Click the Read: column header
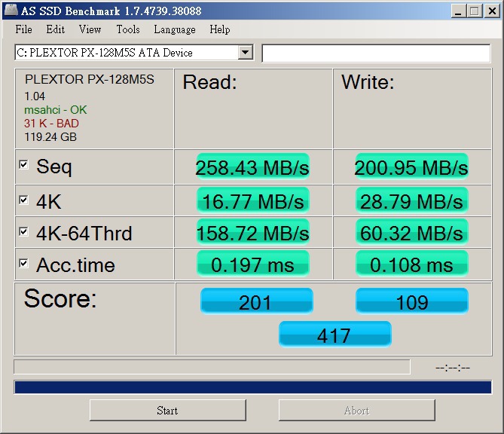504x434 pixels. pyautogui.click(x=209, y=82)
